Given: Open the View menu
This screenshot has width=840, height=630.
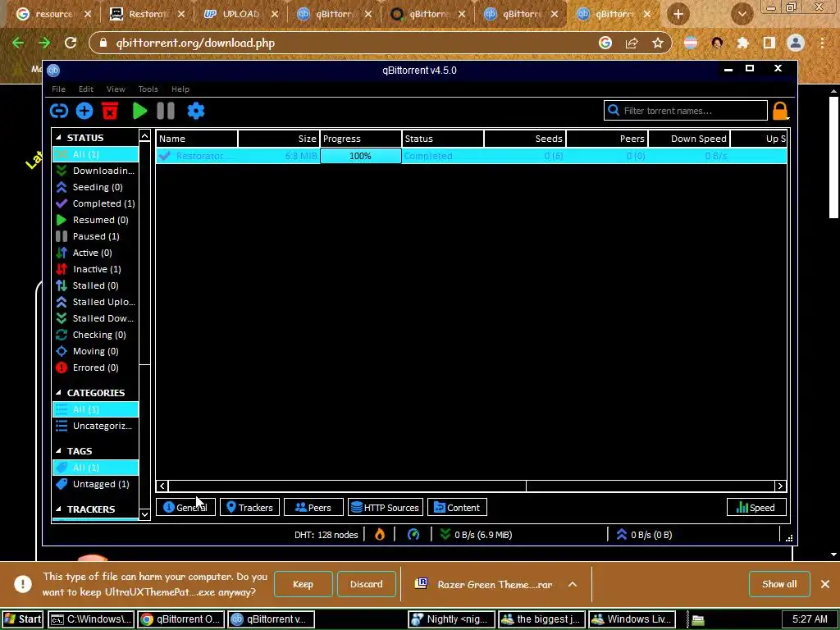Looking at the screenshot, I should tap(116, 89).
